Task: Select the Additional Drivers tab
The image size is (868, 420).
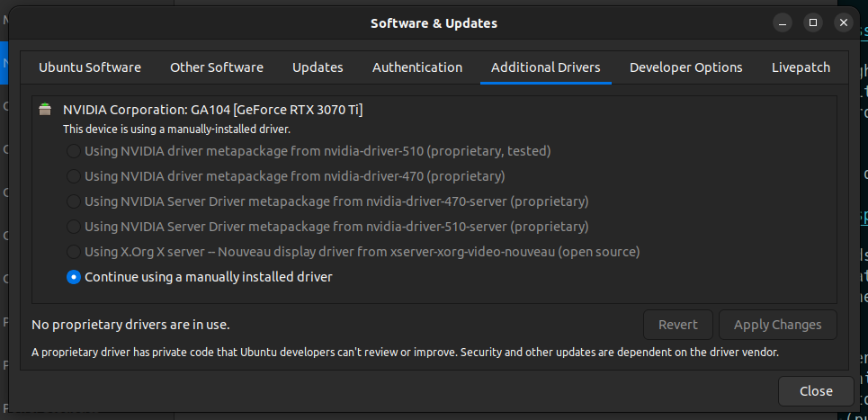Action: pyautogui.click(x=546, y=67)
